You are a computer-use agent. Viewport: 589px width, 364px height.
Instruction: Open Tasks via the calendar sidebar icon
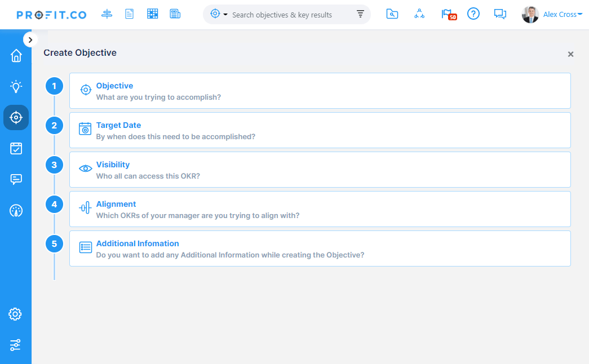(x=15, y=148)
